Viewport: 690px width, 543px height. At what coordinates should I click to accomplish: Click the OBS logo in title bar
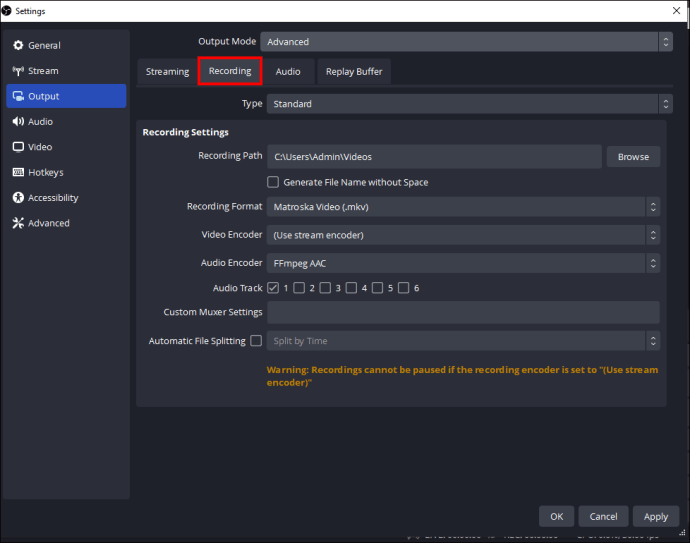pos(6,11)
